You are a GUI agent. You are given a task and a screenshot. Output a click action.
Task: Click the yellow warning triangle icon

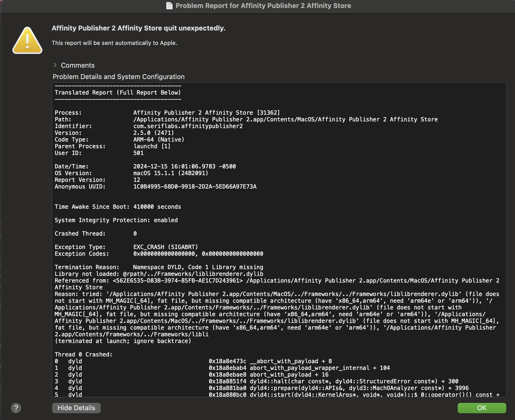point(27,41)
